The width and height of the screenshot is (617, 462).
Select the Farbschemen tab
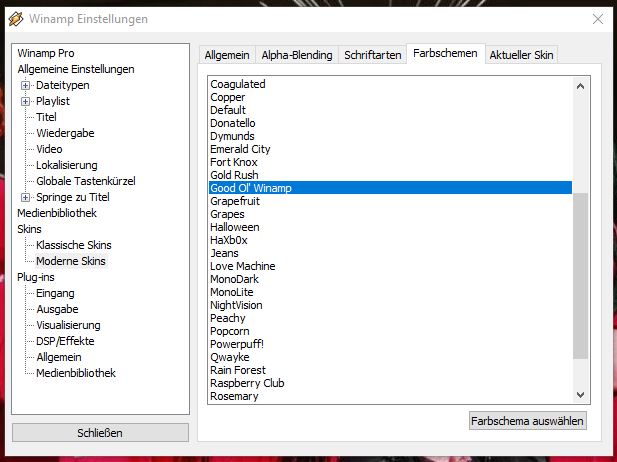click(x=445, y=54)
